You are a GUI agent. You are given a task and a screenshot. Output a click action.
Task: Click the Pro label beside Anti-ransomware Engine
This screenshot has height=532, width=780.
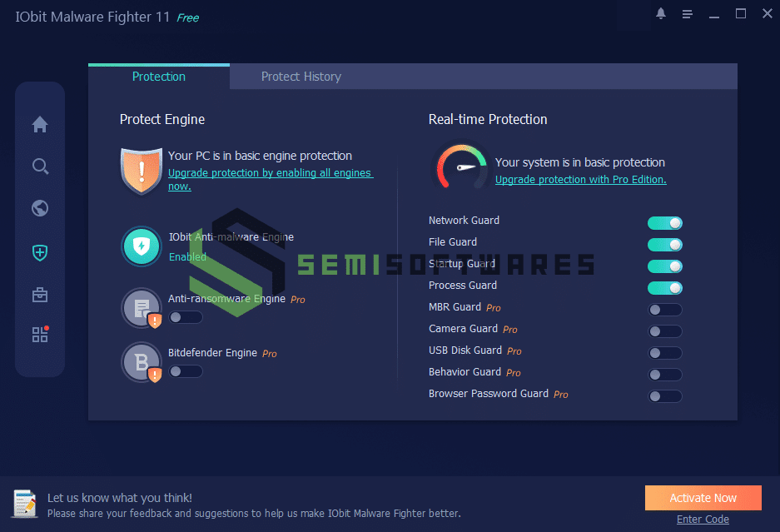point(298,300)
